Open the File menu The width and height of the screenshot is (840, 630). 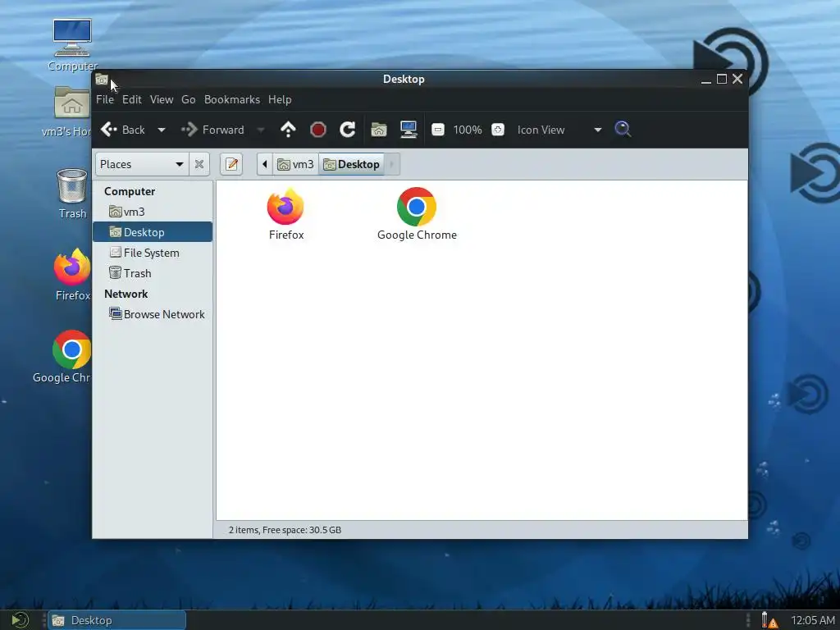104,99
